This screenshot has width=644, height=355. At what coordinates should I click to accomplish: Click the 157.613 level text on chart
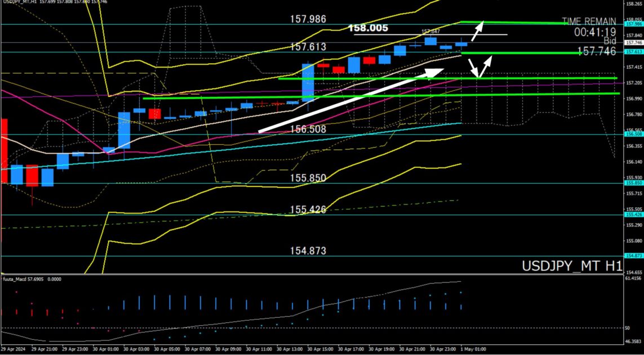coord(308,46)
